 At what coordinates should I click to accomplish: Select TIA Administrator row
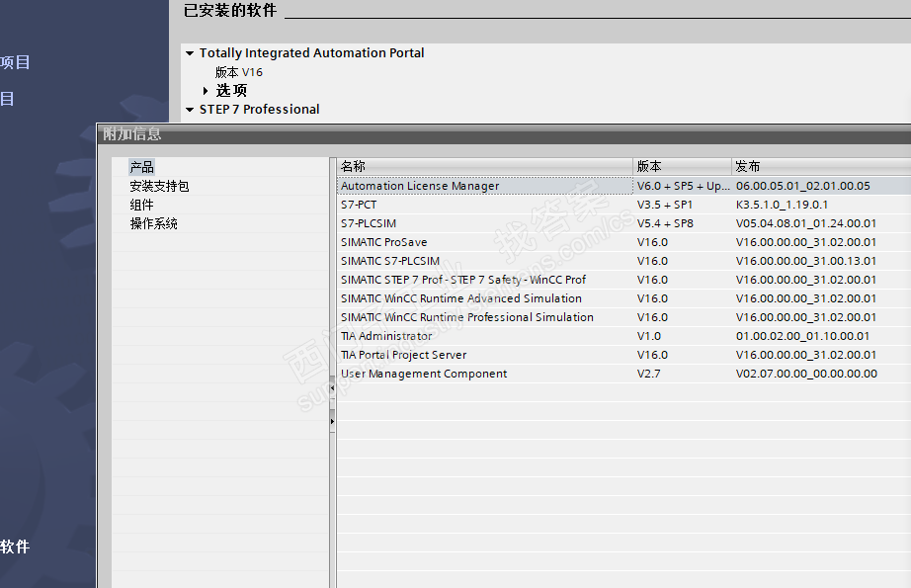624,336
